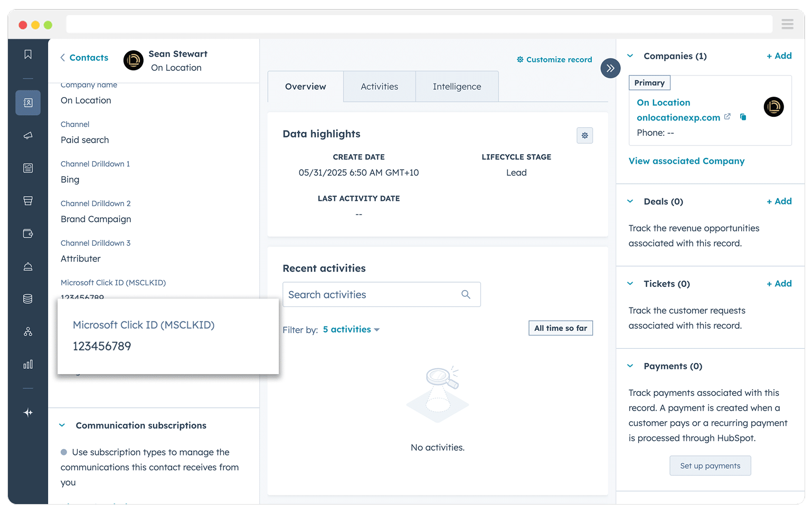Switch to the Intelligence tab
This screenshot has width=812, height=512.
point(457,87)
